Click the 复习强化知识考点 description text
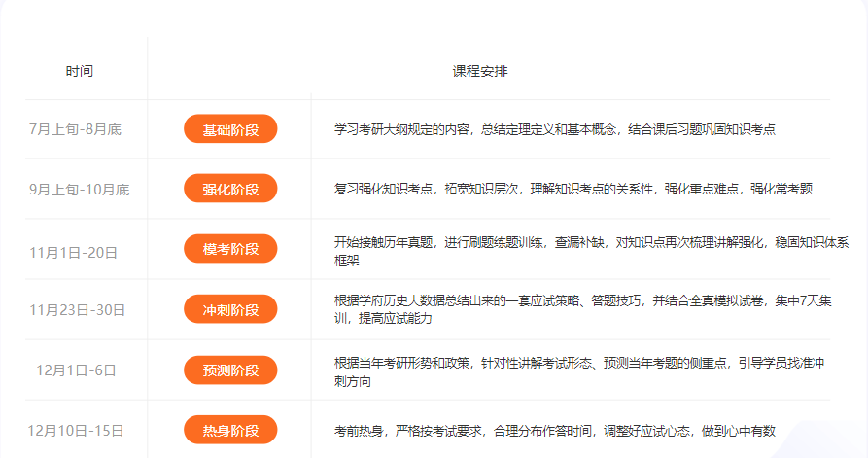The image size is (868, 458). pos(573,189)
